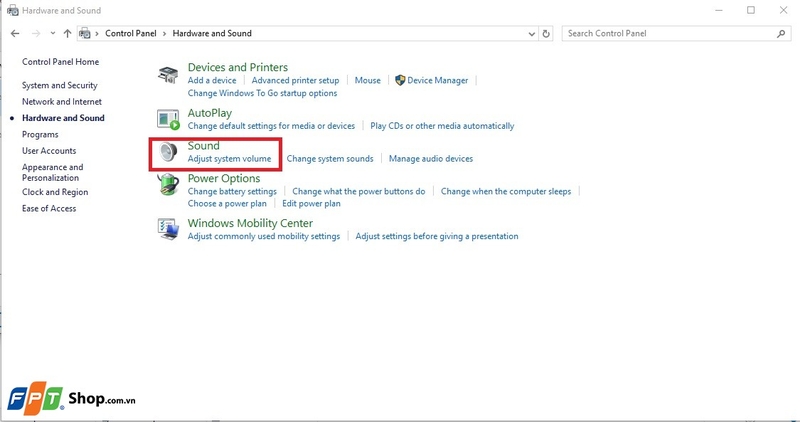Open the AutoPlay heading
The width and height of the screenshot is (800, 422).
coord(209,113)
